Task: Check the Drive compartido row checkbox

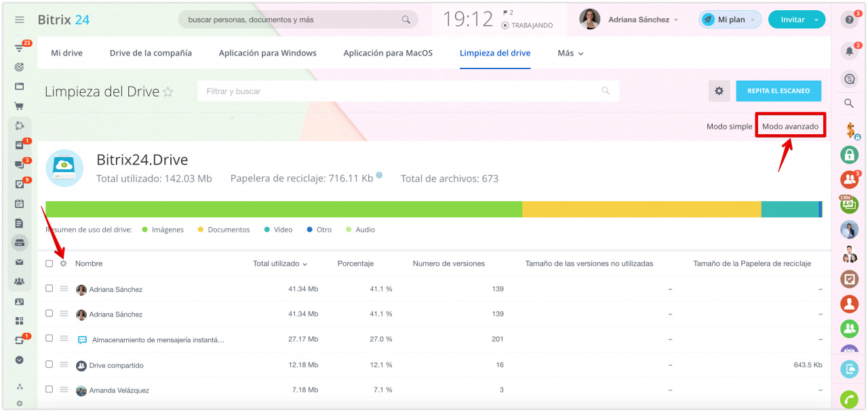Action: coord(49,364)
